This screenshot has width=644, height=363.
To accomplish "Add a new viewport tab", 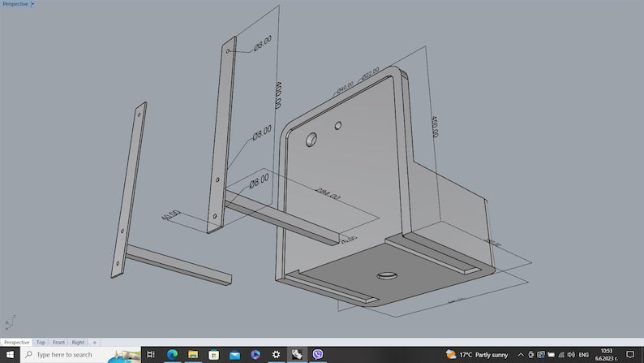I will click(x=94, y=342).
